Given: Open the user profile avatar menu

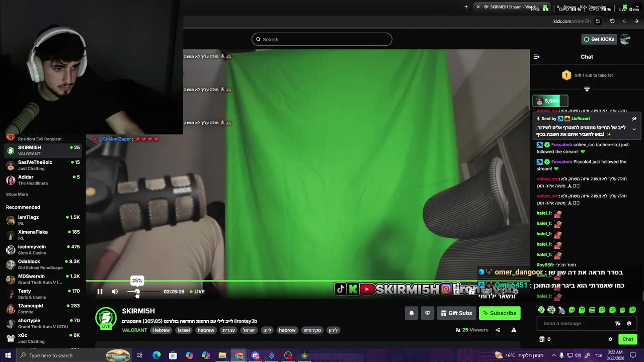Looking at the screenshot, I should (x=625, y=39).
